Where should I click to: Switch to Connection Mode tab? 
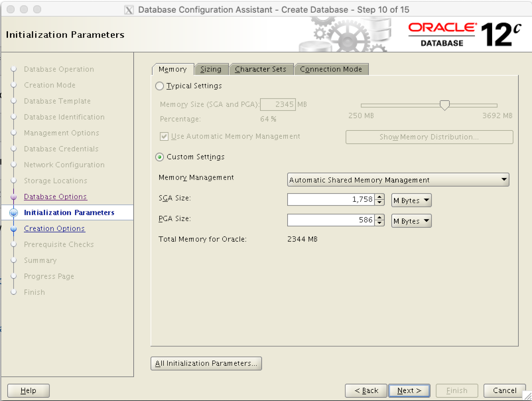331,69
